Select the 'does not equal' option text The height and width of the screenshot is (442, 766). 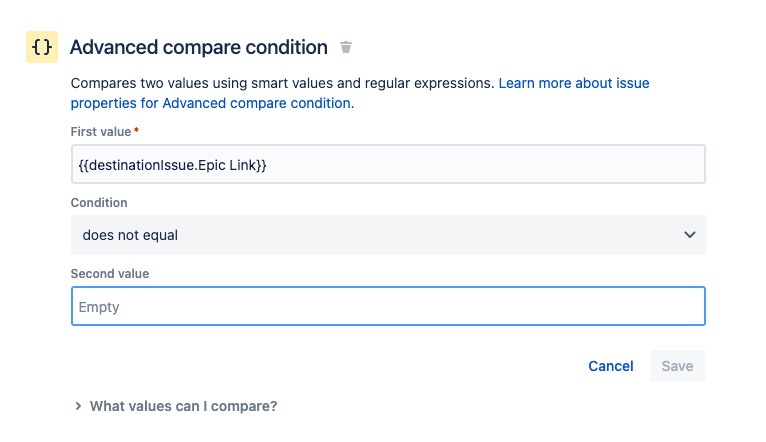pos(130,235)
